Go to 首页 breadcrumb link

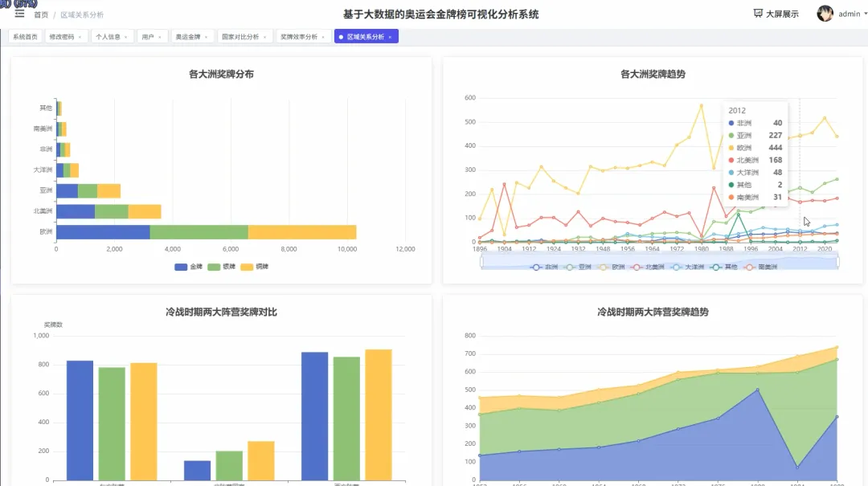(x=41, y=15)
